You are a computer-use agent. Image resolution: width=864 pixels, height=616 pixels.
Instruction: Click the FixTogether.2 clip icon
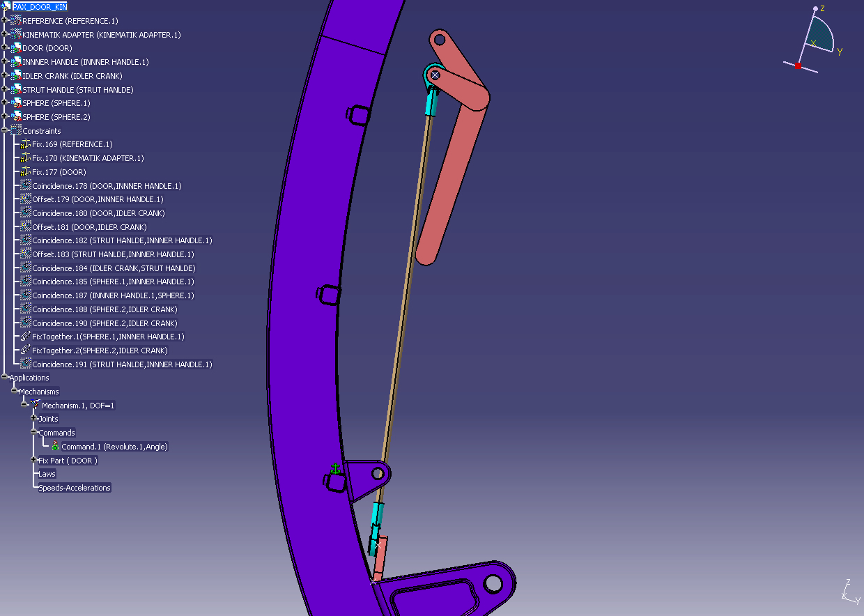click(26, 350)
